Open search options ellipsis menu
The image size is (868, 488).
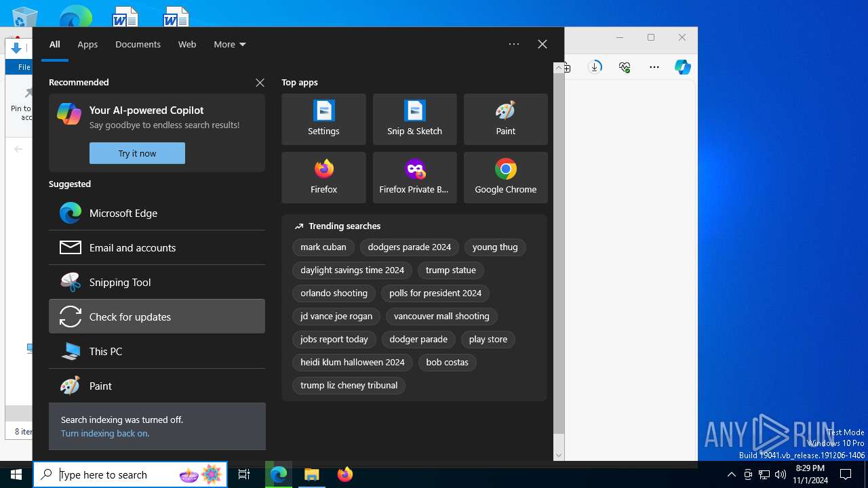(514, 44)
